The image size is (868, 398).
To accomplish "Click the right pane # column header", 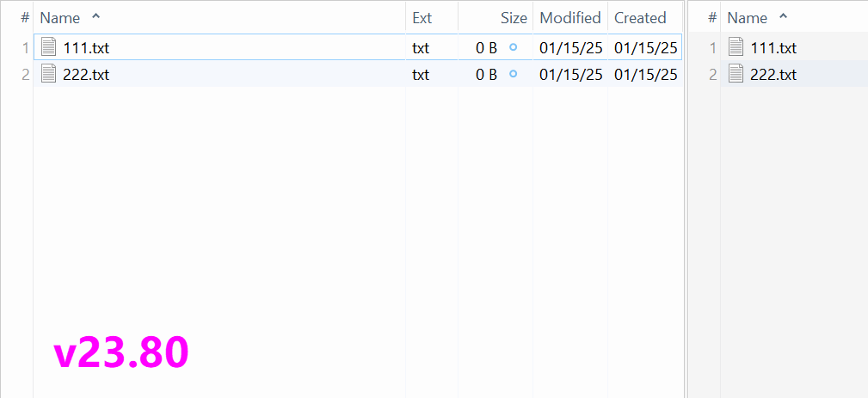I will (x=712, y=18).
